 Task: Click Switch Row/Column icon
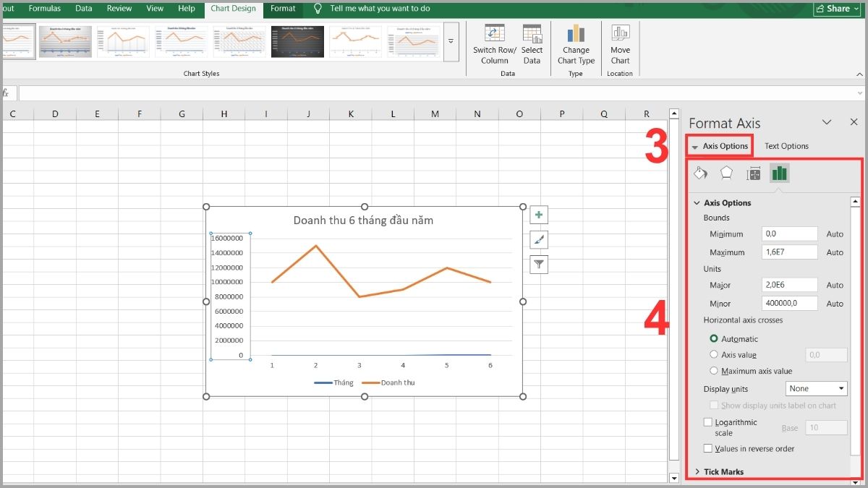click(x=495, y=34)
